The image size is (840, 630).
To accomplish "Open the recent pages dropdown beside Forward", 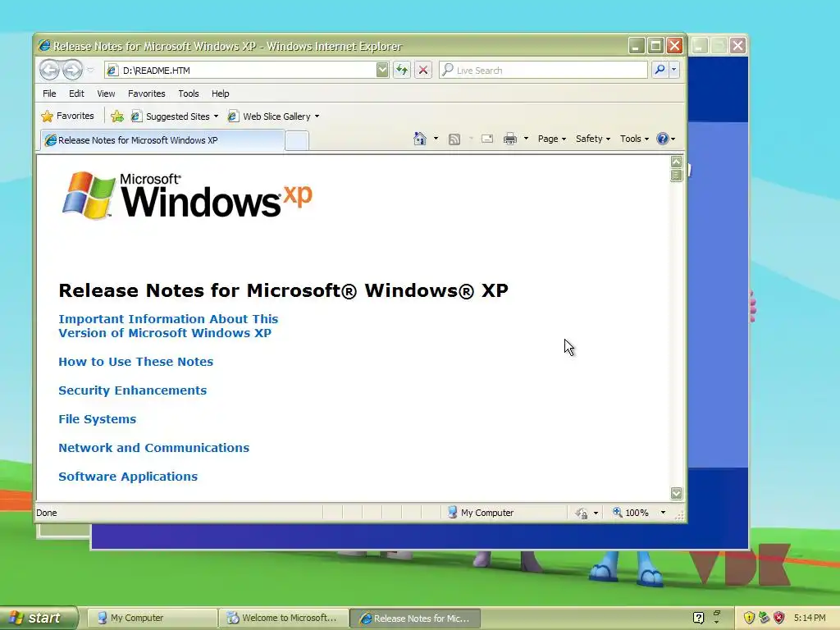I will 90,70.
